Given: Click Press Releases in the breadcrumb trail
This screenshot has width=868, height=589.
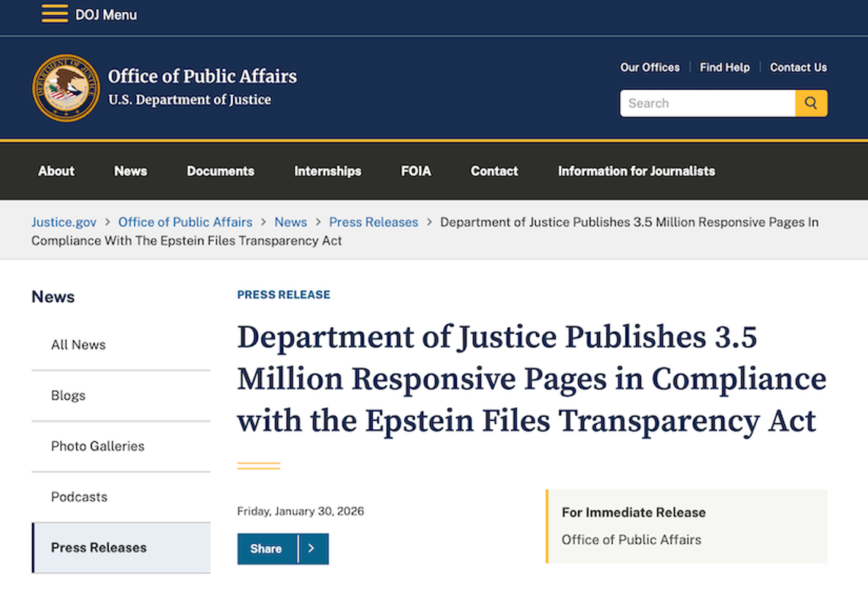Looking at the screenshot, I should [373, 222].
